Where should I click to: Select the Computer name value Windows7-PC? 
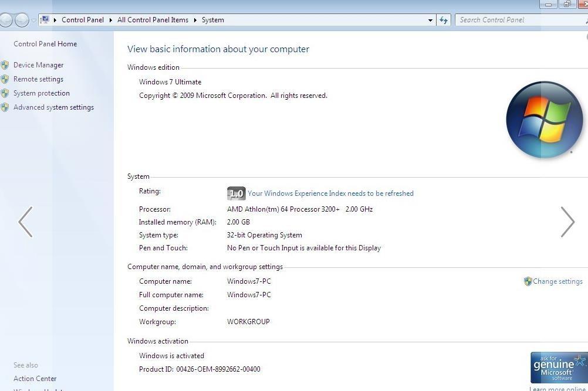(x=249, y=281)
